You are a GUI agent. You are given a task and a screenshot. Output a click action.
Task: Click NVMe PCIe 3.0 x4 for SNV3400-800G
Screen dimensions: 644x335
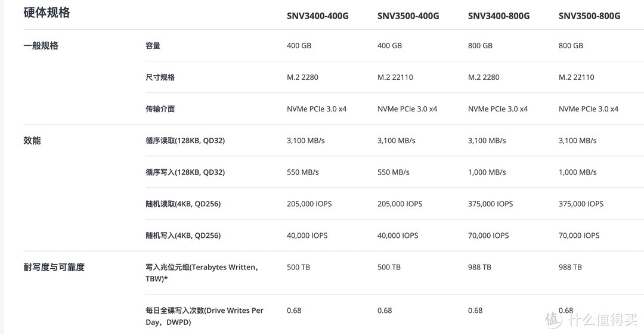click(x=498, y=109)
